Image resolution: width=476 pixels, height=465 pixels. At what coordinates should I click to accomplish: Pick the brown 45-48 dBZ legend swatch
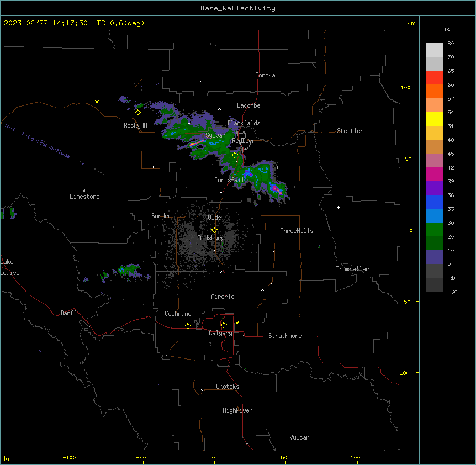(434, 146)
